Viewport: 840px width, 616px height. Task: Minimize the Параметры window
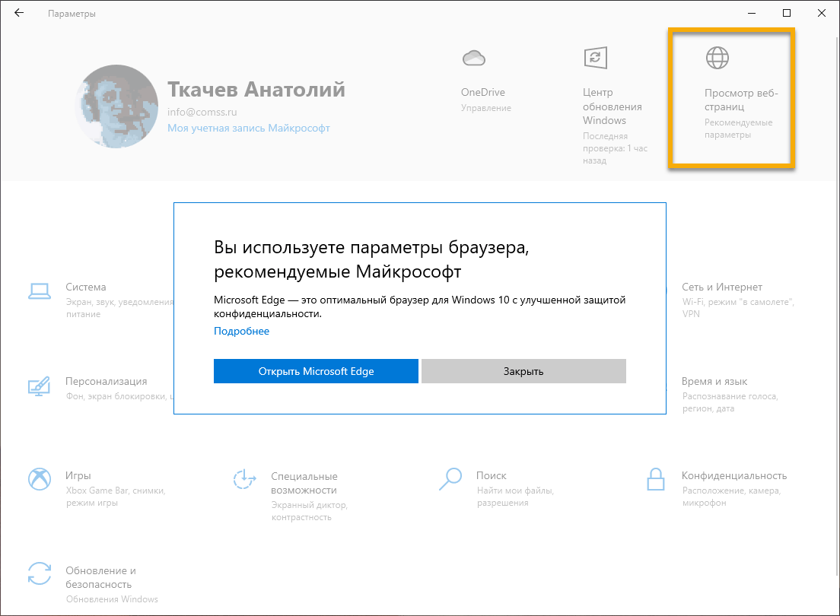point(752,13)
